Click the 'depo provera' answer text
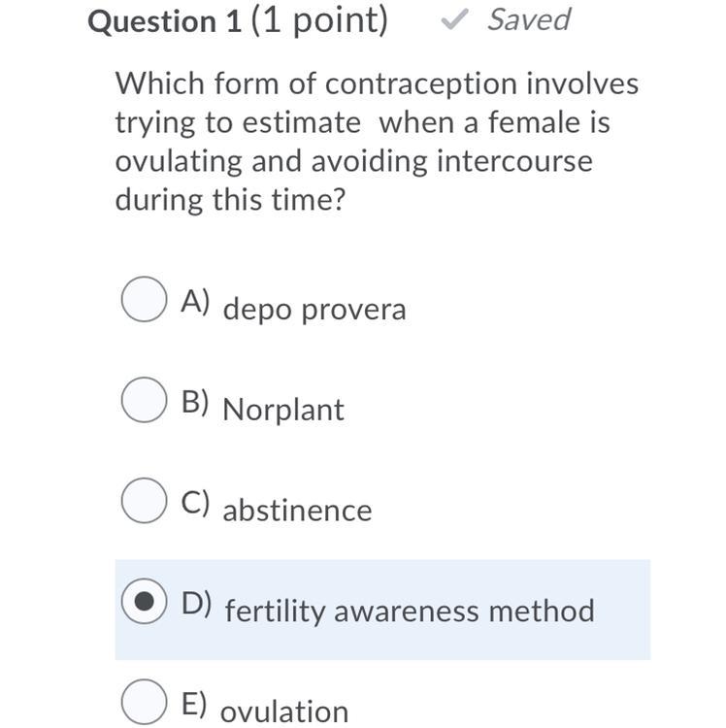This screenshot has height=728, width=726. [x=314, y=310]
